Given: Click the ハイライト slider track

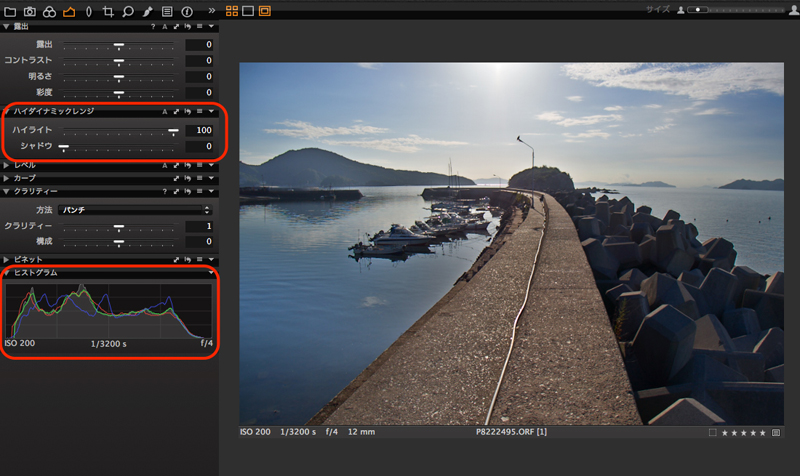Looking at the screenshot, I should coord(118,130).
